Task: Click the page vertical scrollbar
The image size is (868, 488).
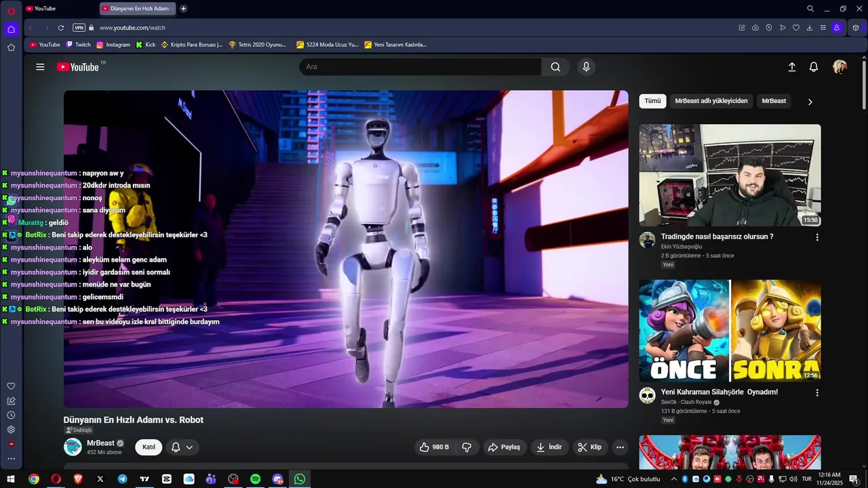Action: click(864, 85)
